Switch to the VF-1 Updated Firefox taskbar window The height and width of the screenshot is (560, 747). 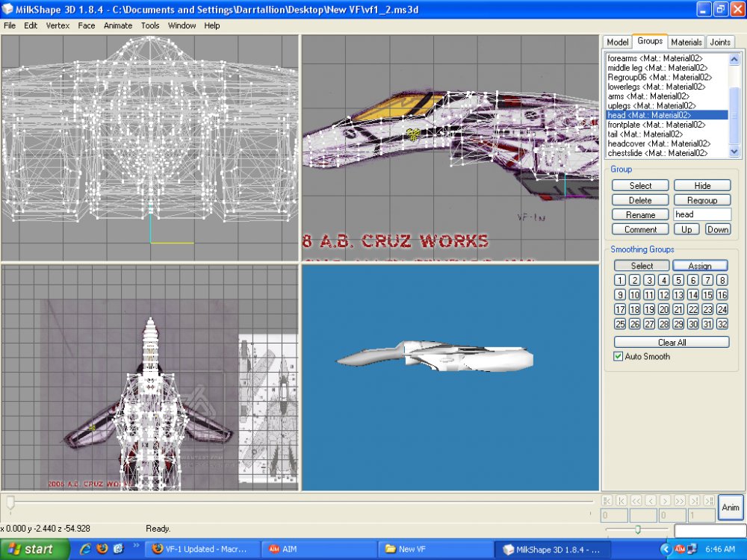(x=202, y=549)
